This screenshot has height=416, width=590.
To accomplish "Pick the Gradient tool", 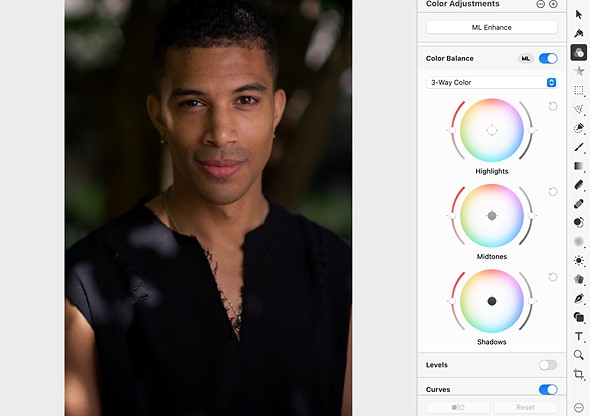I will click(x=579, y=166).
